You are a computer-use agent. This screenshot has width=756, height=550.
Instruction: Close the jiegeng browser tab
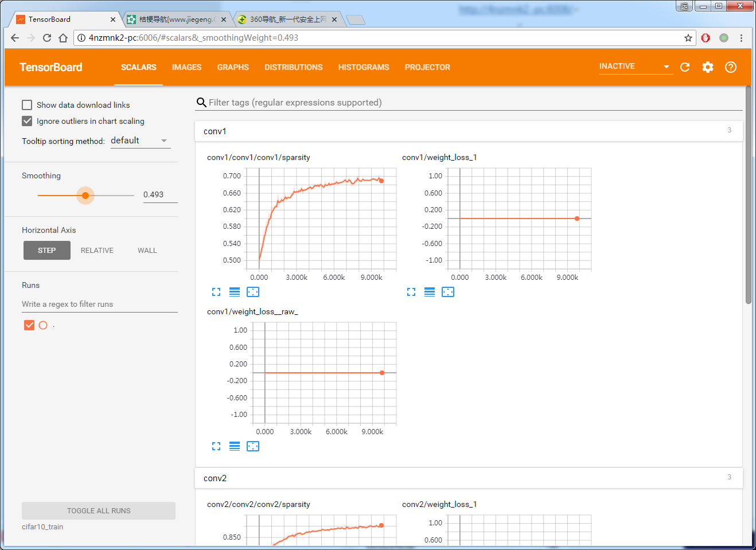[224, 19]
